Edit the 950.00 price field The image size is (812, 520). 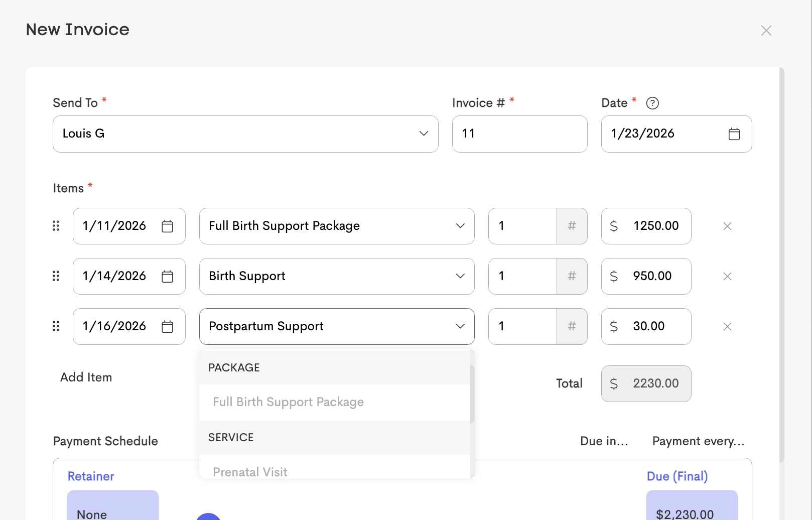(x=646, y=276)
